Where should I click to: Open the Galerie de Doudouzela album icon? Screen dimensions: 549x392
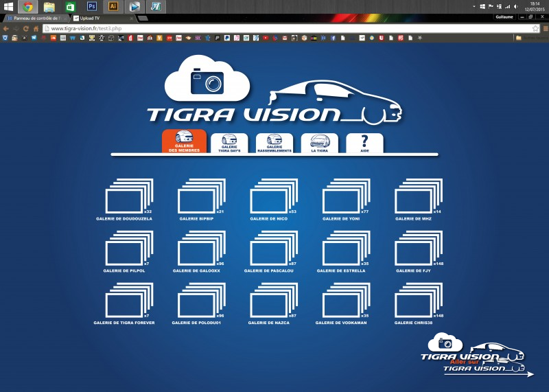tap(128, 197)
